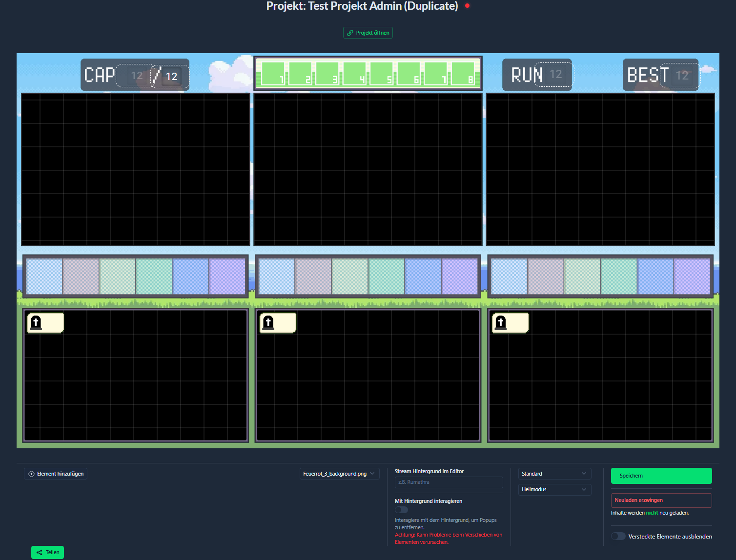The width and height of the screenshot is (736, 560).
Task: Select the purple tile in right team bar
Action: [692, 276]
